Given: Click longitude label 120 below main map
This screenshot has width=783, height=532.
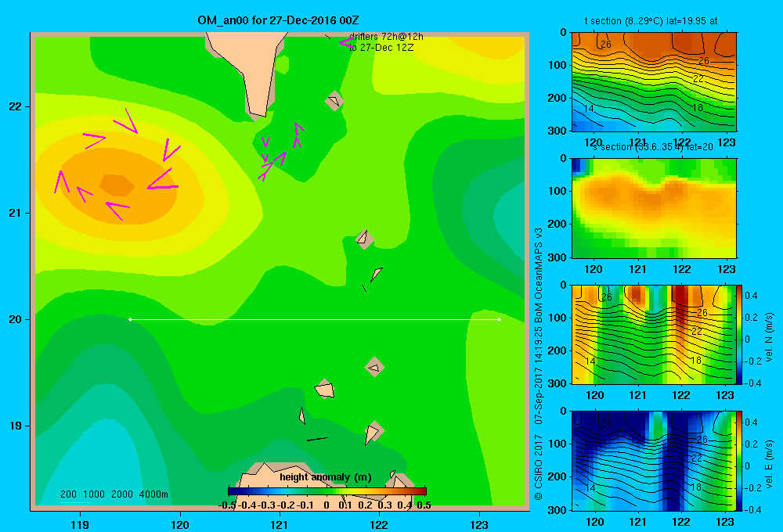Looking at the screenshot, I should click(180, 524).
